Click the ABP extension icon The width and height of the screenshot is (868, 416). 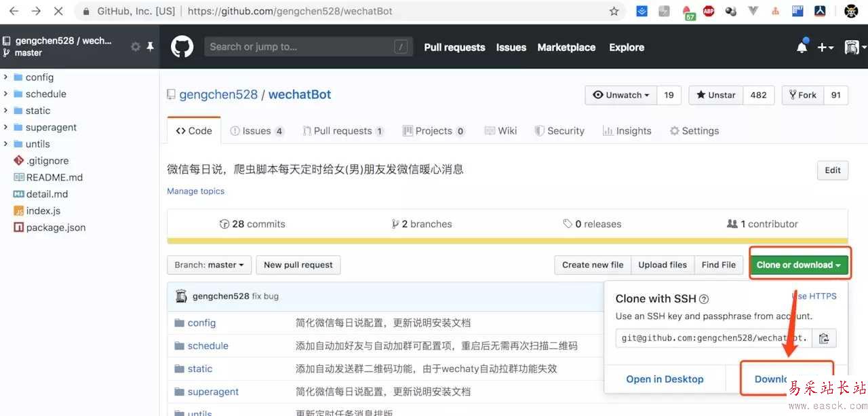click(709, 11)
